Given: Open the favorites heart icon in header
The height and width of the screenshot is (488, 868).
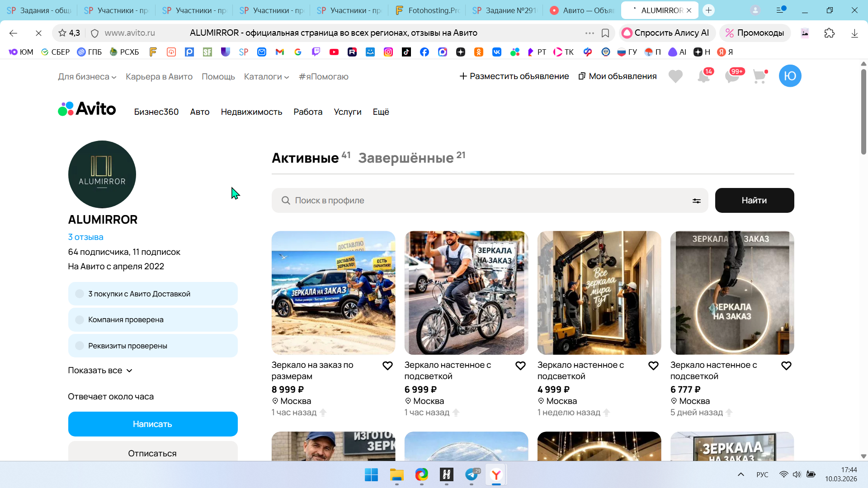Looking at the screenshot, I should (675, 76).
